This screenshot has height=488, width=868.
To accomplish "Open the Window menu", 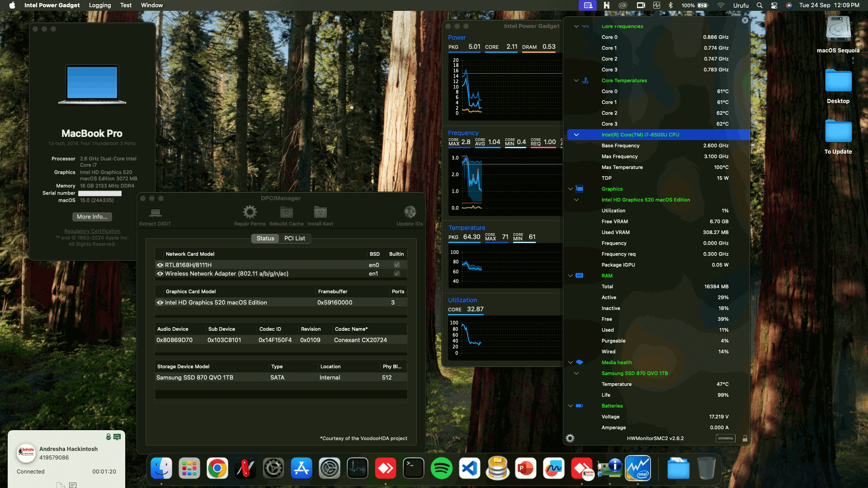I will click(152, 5).
